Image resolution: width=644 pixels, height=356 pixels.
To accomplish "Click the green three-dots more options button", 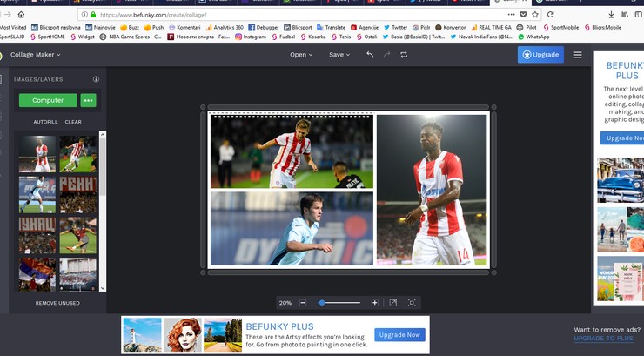I will (89, 100).
